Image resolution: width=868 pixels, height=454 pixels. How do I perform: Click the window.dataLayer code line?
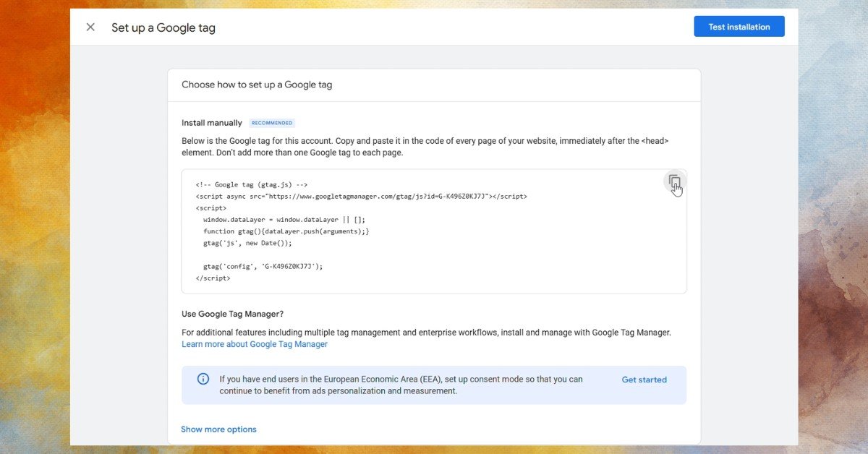(284, 220)
